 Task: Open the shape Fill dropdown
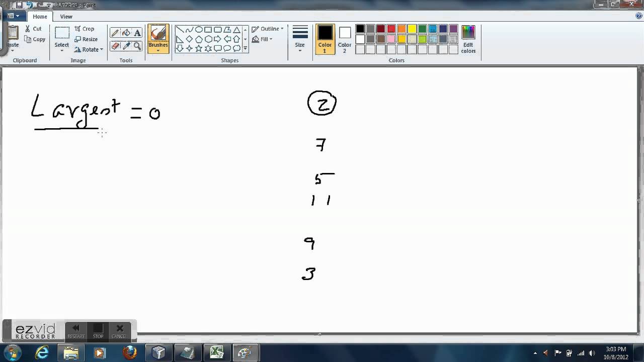click(x=262, y=39)
